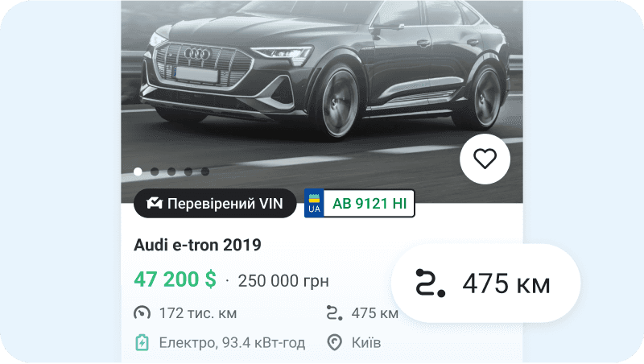This screenshot has height=364, width=644.
Task: Select the AB 9121 HI license plate
Action: tap(359, 204)
